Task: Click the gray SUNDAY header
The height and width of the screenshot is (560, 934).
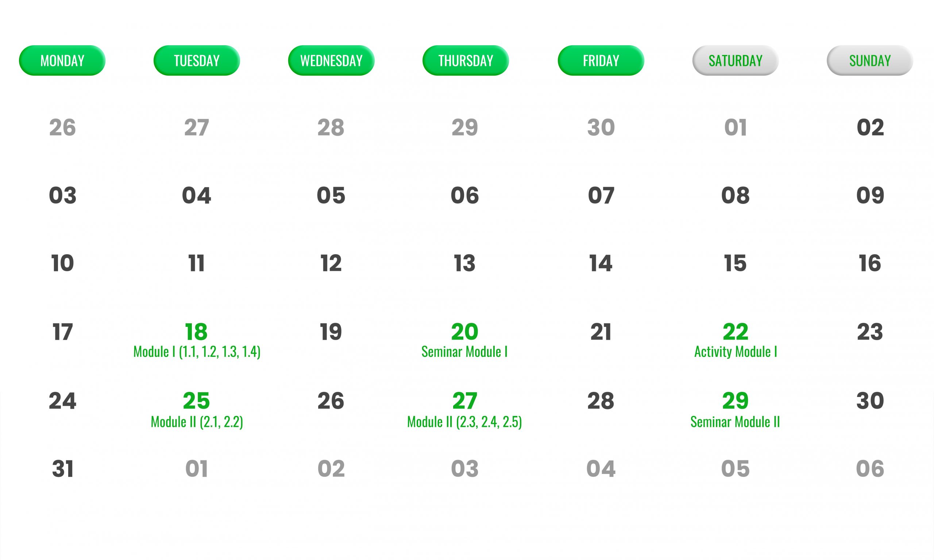Action: click(x=870, y=60)
